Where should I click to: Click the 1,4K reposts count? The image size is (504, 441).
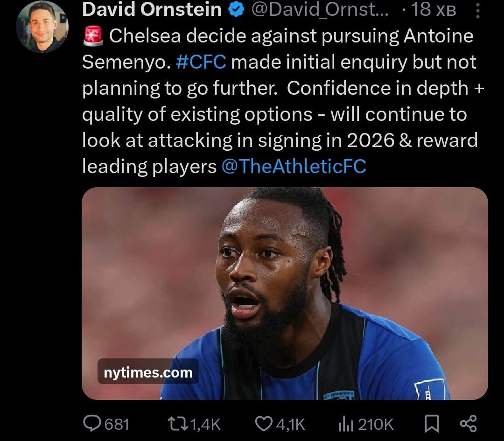[205, 424]
